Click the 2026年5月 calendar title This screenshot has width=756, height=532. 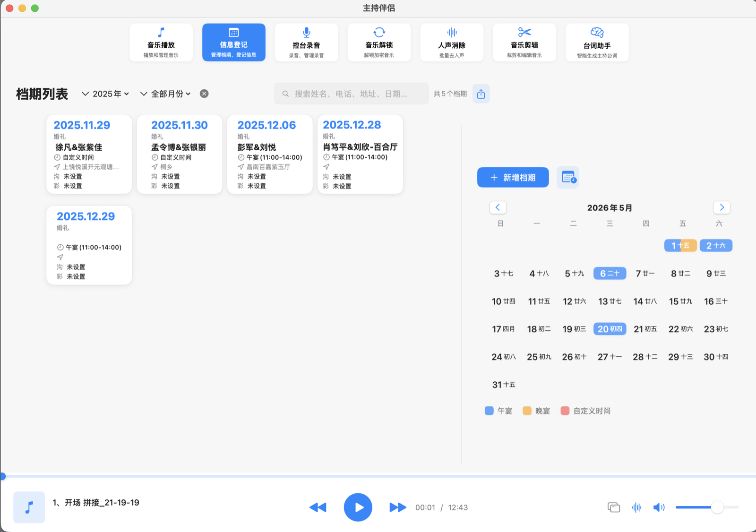pos(610,208)
